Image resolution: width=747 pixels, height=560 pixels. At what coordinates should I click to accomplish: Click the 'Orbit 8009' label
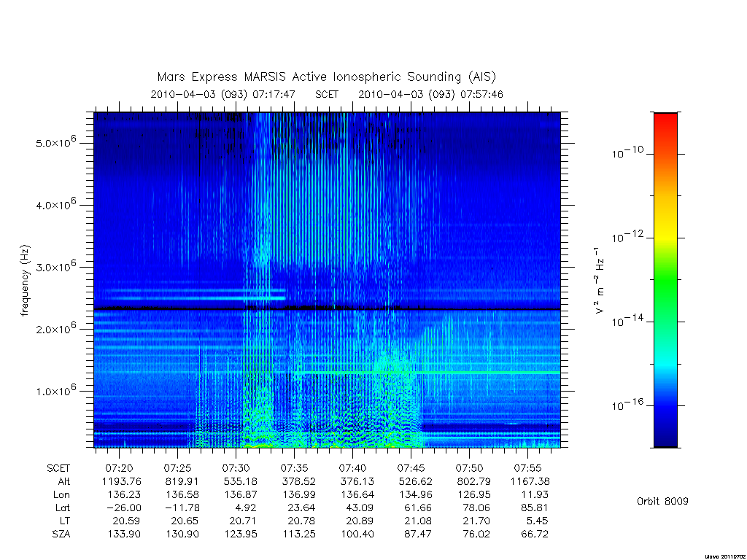tap(662, 501)
